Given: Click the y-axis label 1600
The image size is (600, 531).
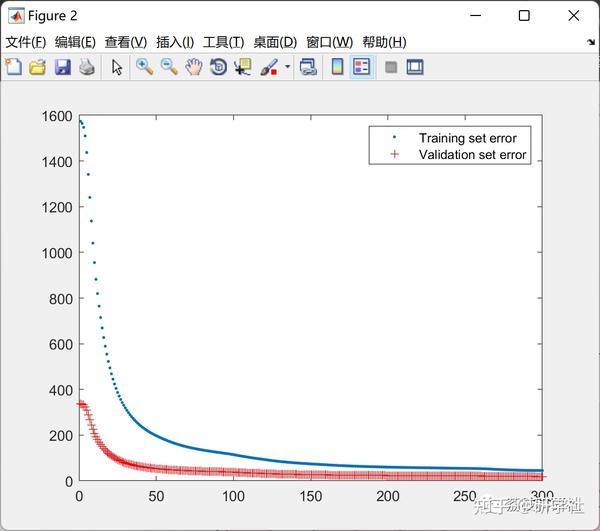Looking at the screenshot, I should (57, 116).
